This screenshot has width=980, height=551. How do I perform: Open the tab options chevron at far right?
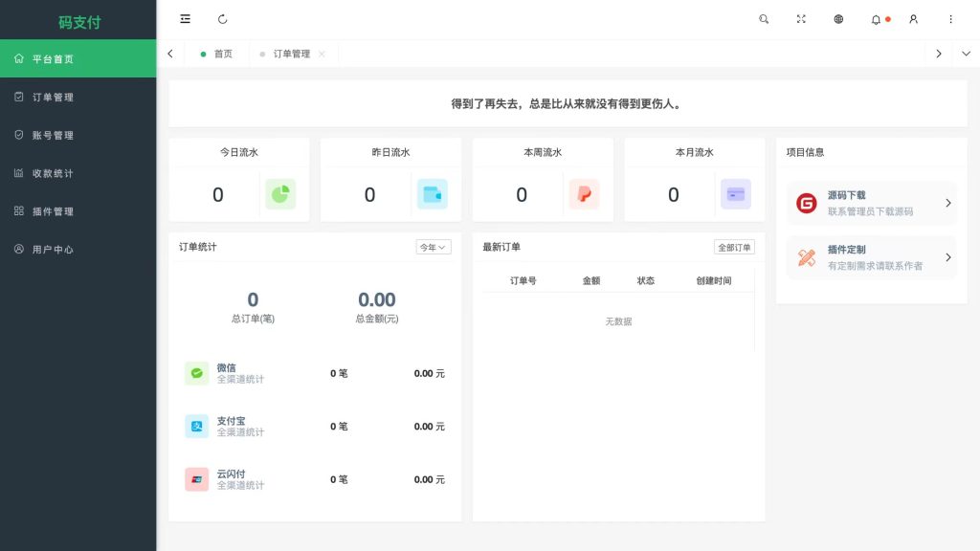966,54
